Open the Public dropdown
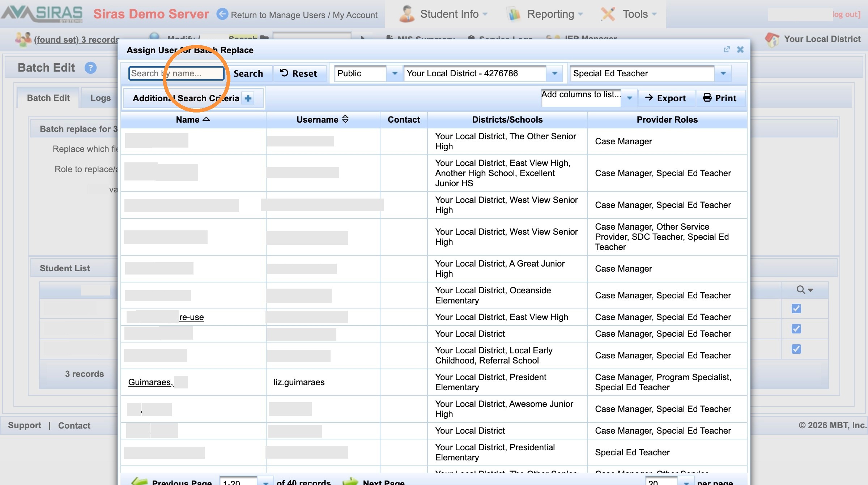Image resolution: width=868 pixels, height=485 pixels. coord(368,73)
